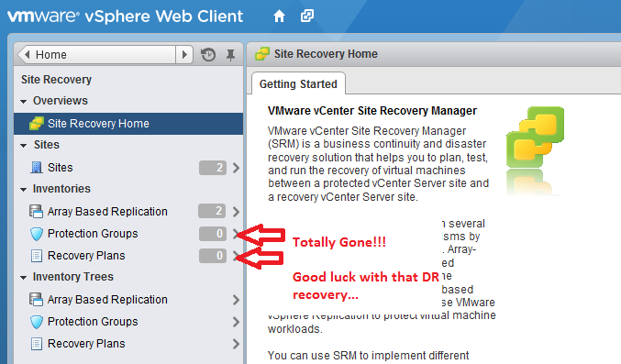Image resolution: width=621 pixels, height=364 pixels.
Task: Click the Site Recovery Home title bar icon
Action: [262, 54]
